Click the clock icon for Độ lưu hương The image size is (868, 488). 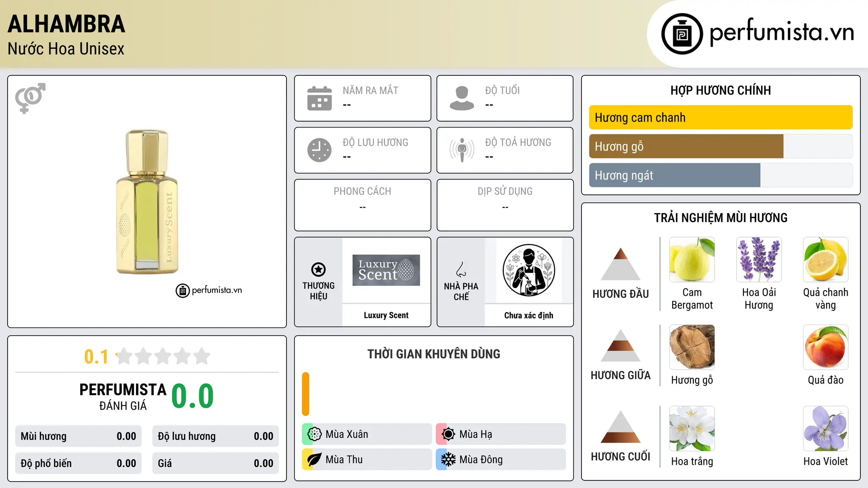click(320, 150)
